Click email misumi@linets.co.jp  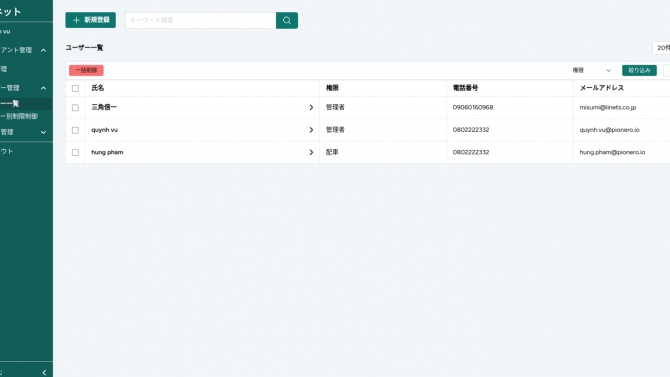point(608,107)
